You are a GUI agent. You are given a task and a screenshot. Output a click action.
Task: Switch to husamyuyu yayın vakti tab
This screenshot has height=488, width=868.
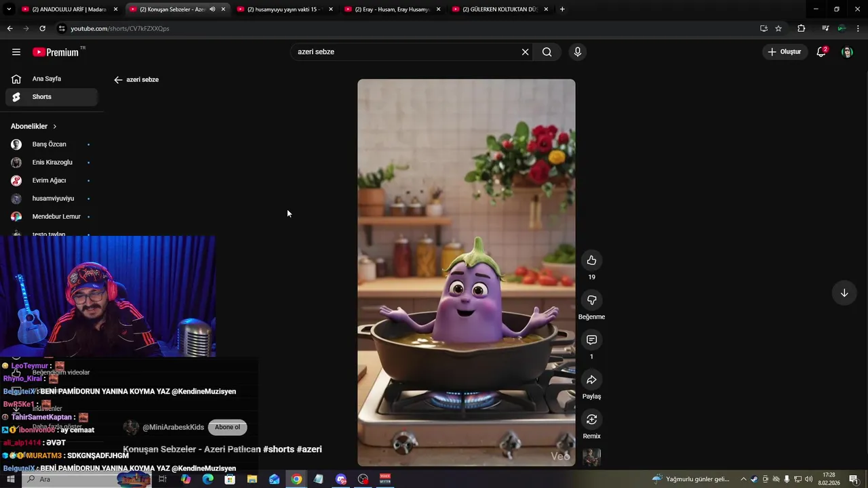284,9
